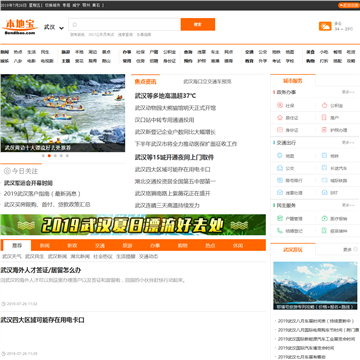360x360 pixels.
Task: Select the 公交 bus icon in 城市服务
Action: [x=280, y=168]
